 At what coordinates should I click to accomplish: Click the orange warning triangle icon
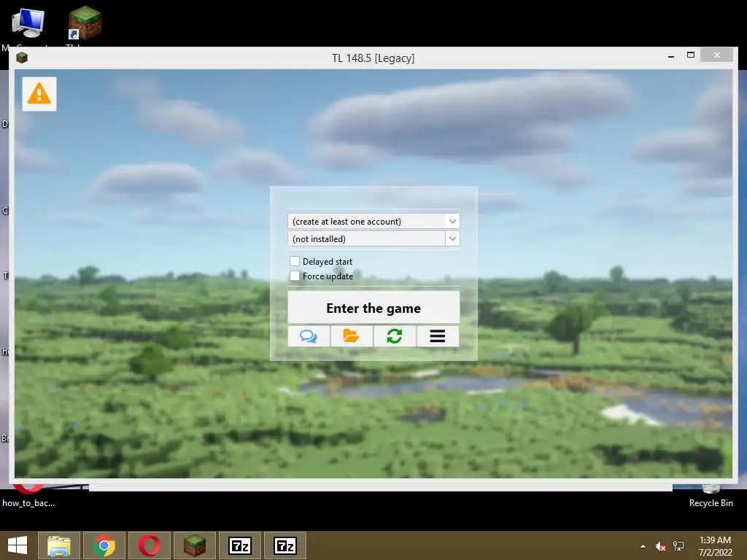[x=39, y=94]
